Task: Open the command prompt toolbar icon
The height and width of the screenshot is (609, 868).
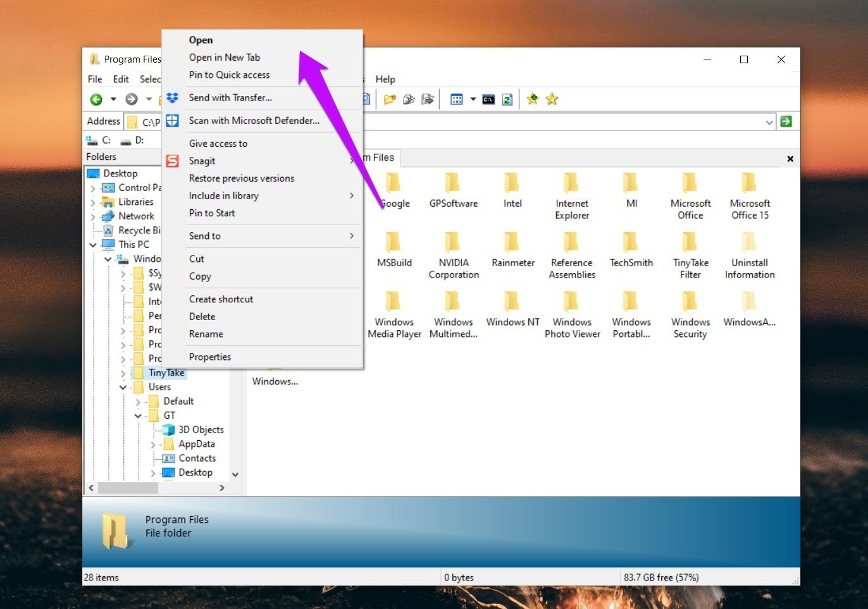Action: tap(488, 99)
